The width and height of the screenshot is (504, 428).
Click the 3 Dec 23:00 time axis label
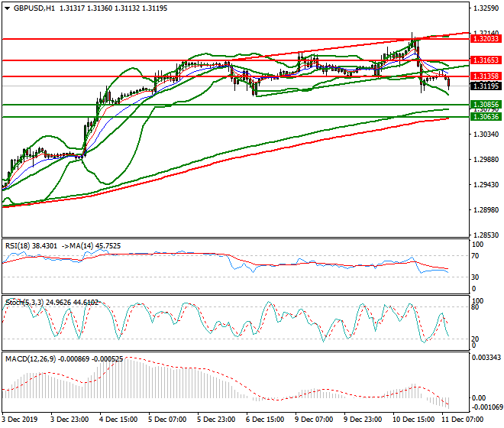(69, 420)
